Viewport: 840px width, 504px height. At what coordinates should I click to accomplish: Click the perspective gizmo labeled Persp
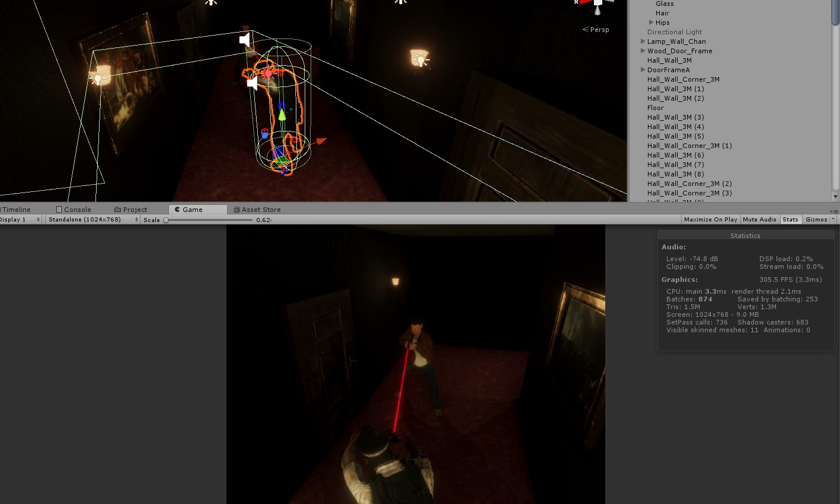(x=595, y=29)
